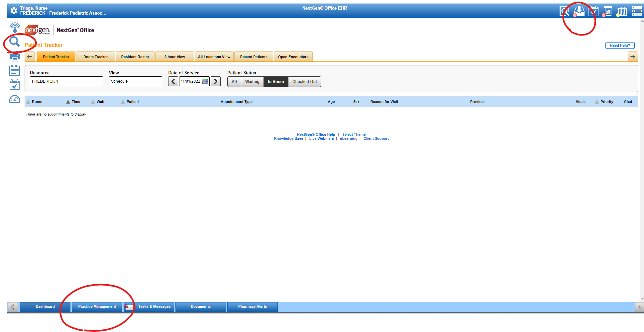Open Client Support link
This screenshot has width=644, height=332.
376,139
